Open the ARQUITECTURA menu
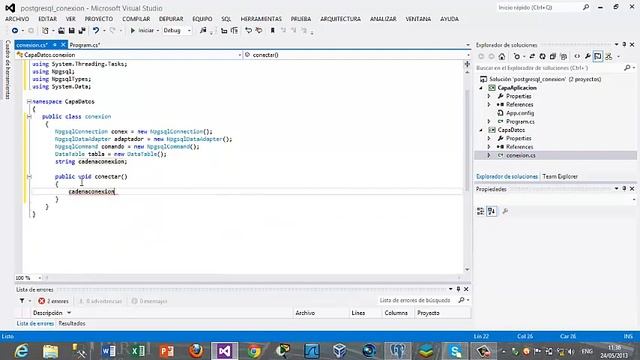640x360 pixels. coord(340,19)
